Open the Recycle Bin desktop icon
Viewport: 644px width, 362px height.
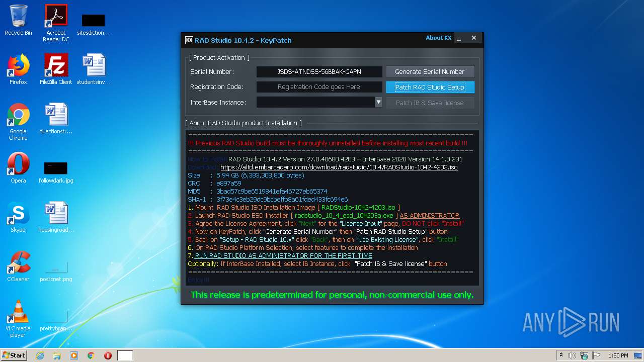pyautogui.click(x=18, y=20)
